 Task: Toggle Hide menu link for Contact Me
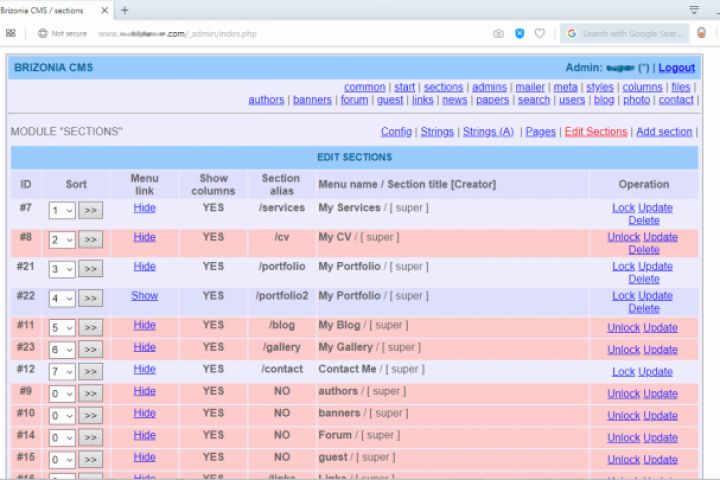144,369
